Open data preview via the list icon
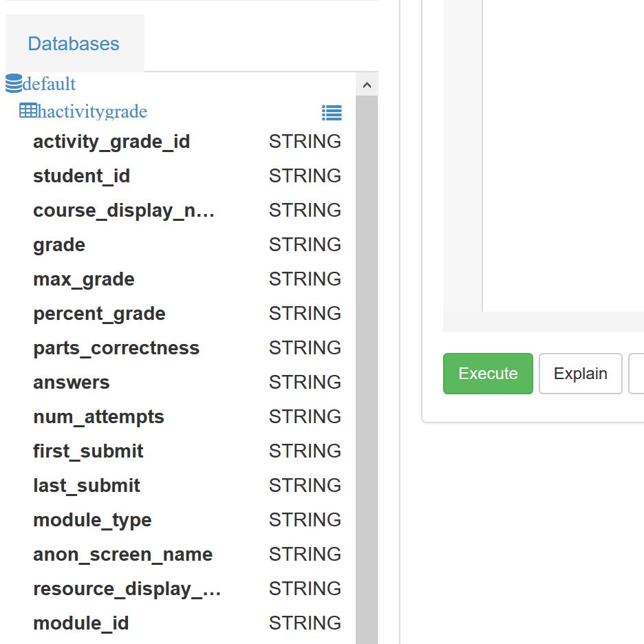This screenshot has height=644, width=644. [x=332, y=113]
